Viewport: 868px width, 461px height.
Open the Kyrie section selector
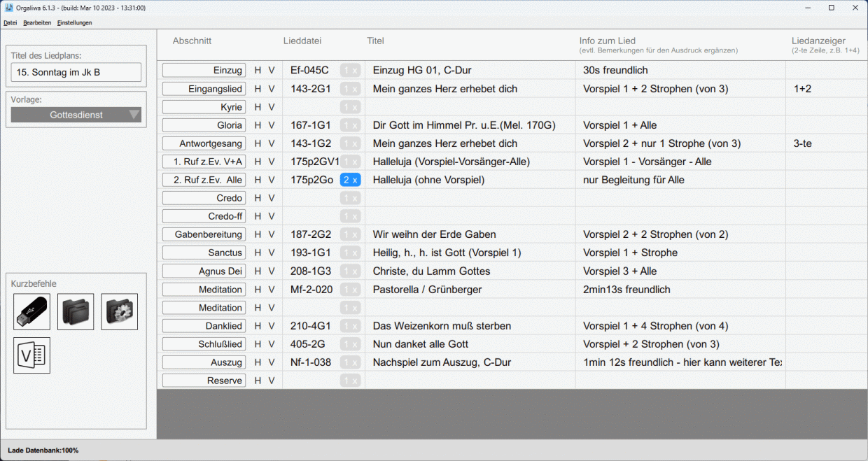(204, 107)
